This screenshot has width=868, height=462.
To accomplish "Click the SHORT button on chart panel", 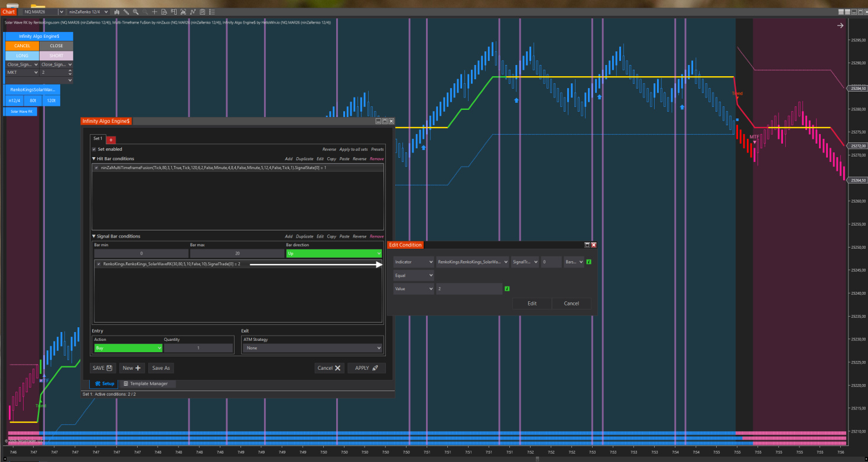I will pos(56,56).
